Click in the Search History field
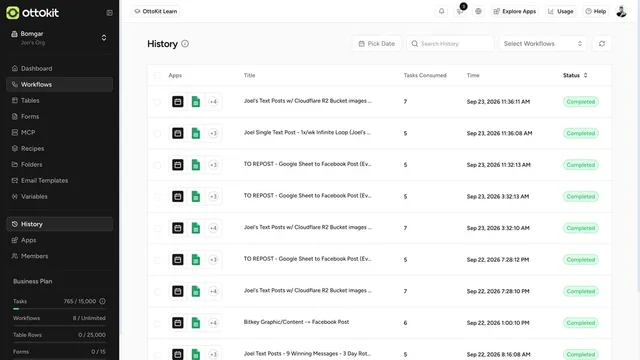The width and height of the screenshot is (640, 360). coord(450,44)
